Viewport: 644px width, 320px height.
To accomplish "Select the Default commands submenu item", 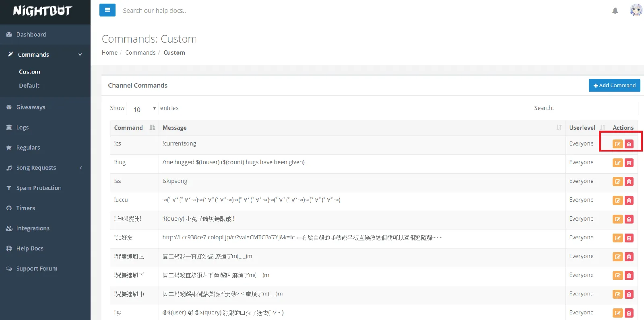I will pyautogui.click(x=29, y=86).
